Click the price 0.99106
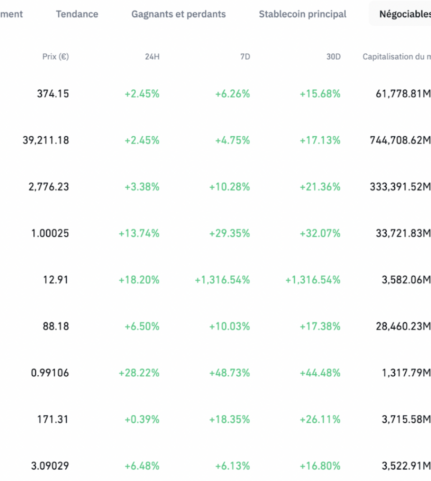Image resolution: width=431 pixels, height=481 pixels. pyautogui.click(x=50, y=373)
